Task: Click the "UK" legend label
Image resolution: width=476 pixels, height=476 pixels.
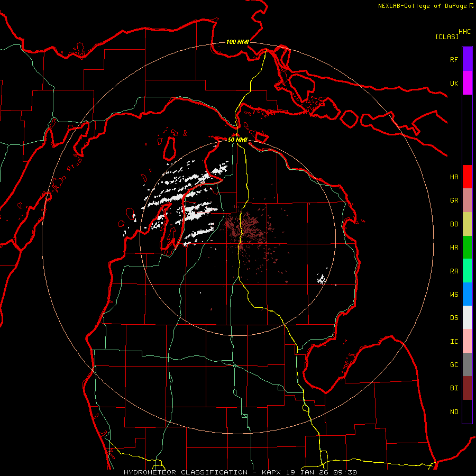Action: (454, 83)
